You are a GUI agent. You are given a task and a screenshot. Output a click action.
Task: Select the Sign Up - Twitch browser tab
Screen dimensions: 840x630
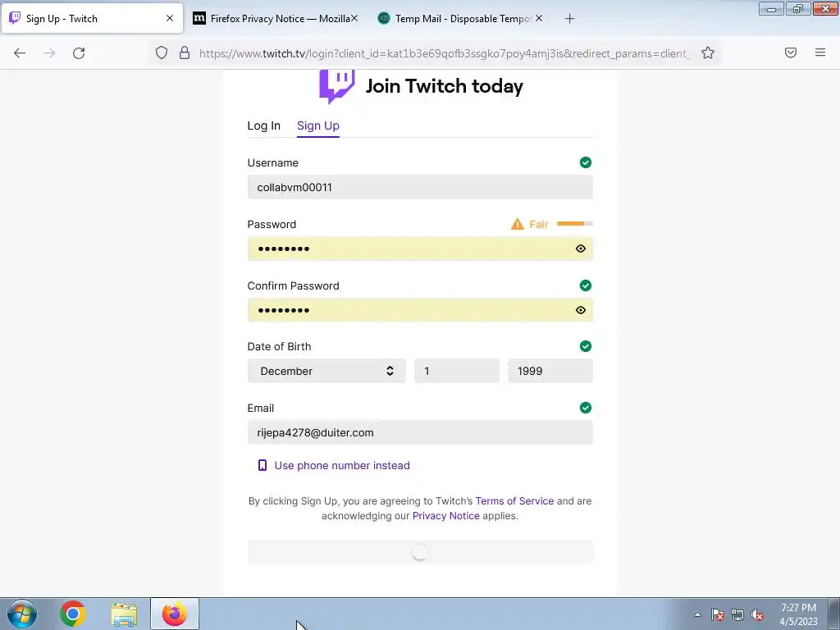[92, 19]
